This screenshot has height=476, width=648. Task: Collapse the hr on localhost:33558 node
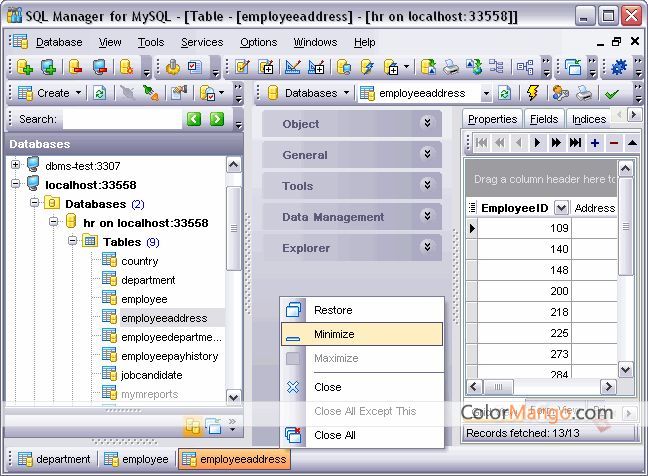tap(53, 221)
